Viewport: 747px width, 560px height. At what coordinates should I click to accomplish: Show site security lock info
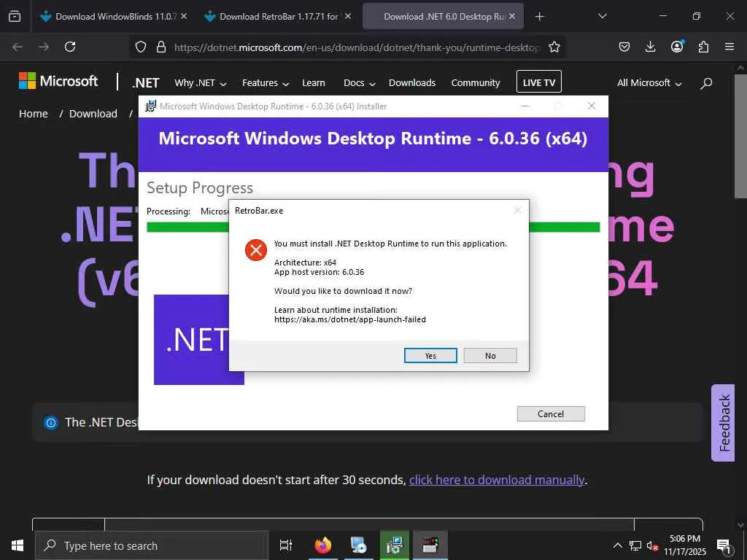161,47
